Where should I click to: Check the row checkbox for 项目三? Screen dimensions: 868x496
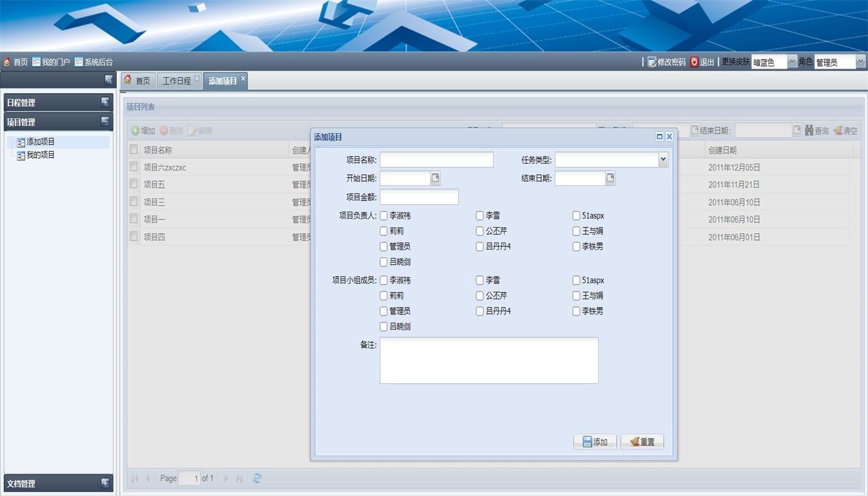click(133, 201)
